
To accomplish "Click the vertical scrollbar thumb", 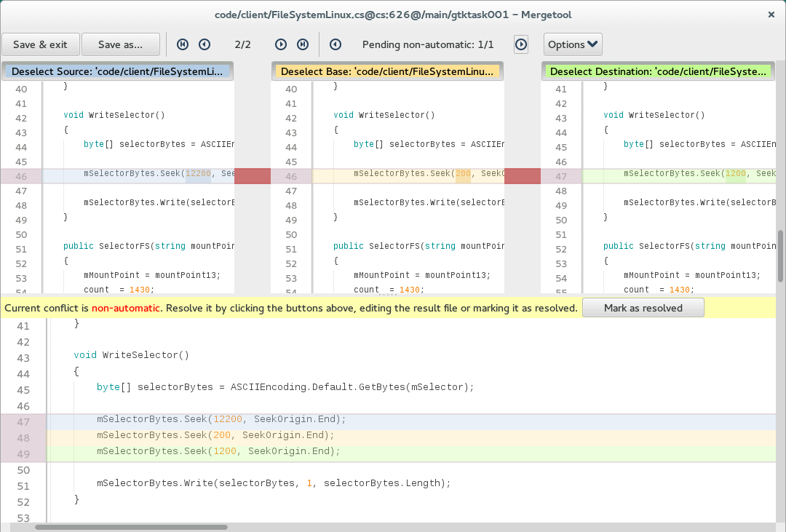I will pyautogui.click(x=780, y=255).
